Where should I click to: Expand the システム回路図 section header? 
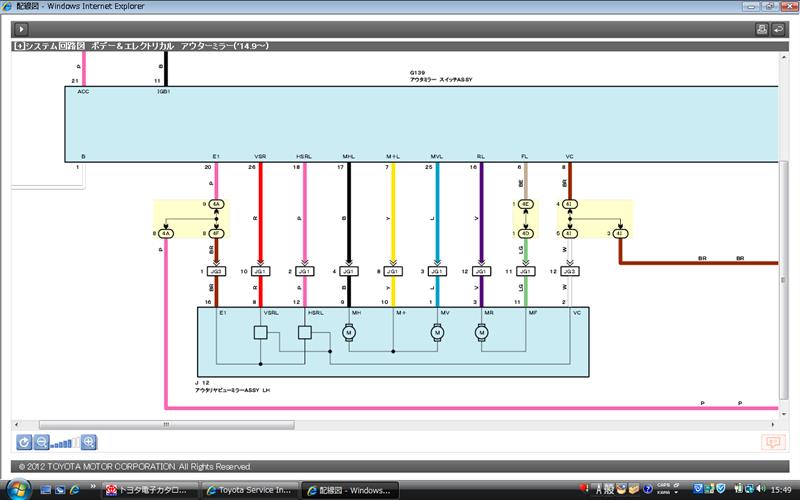coord(19,46)
